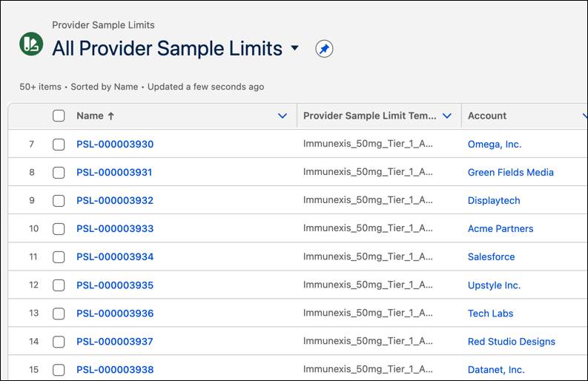Select checkbox for PSL-000003935 row
The height and width of the screenshot is (381, 588).
point(59,285)
